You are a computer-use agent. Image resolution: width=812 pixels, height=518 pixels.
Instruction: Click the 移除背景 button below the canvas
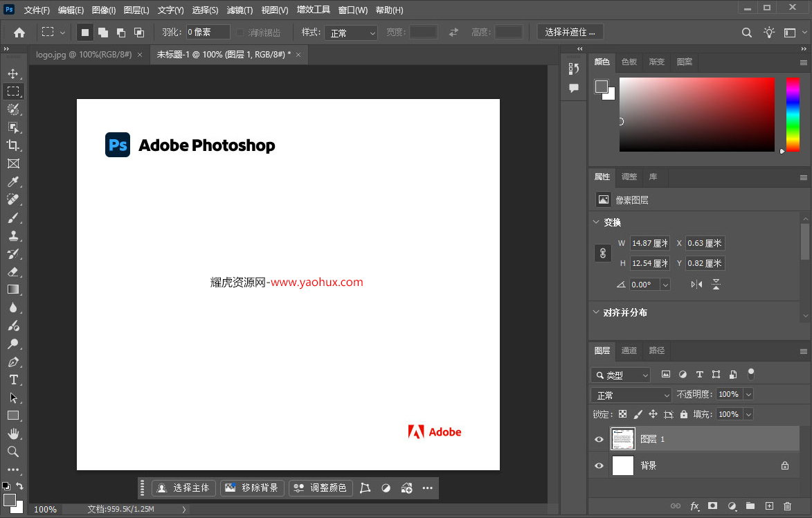pyautogui.click(x=252, y=488)
